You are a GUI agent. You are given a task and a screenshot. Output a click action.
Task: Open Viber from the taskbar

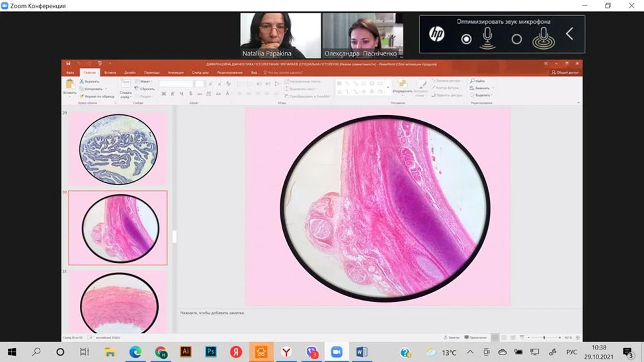click(x=312, y=352)
